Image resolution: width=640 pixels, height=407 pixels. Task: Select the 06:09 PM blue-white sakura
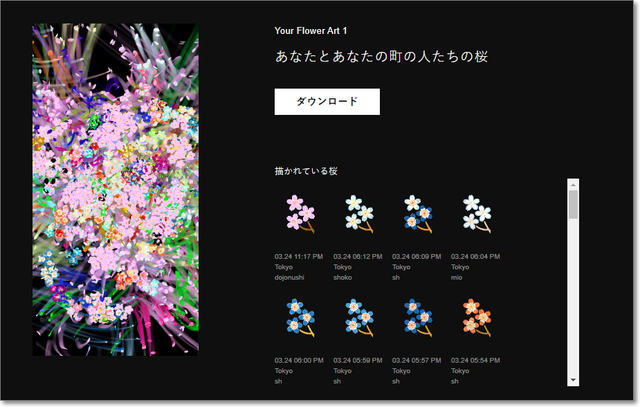point(417,213)
